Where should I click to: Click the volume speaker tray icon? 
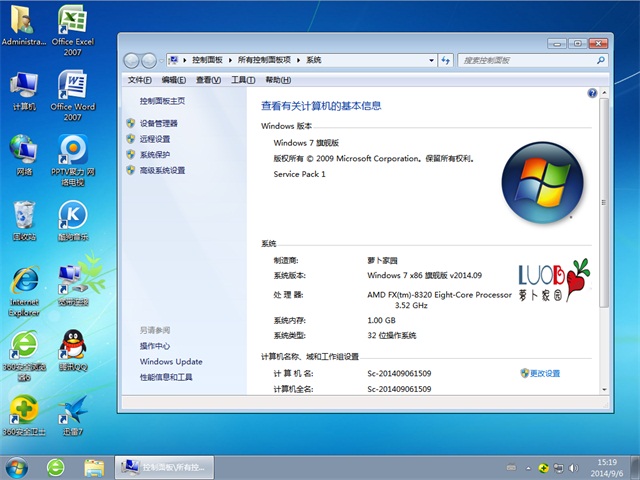pyautogui.click(x=573, y=468)
